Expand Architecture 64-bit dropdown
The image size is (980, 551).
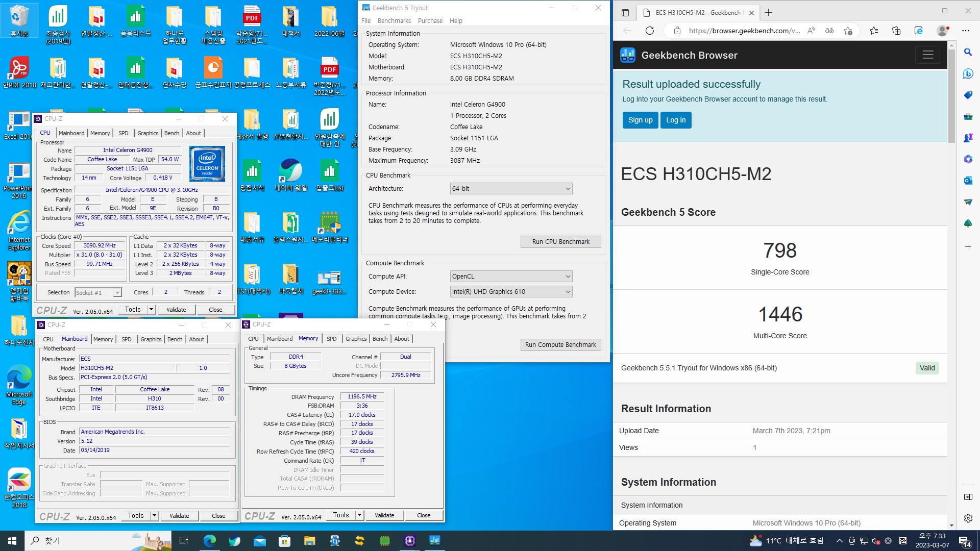click(x=511, y=189)
